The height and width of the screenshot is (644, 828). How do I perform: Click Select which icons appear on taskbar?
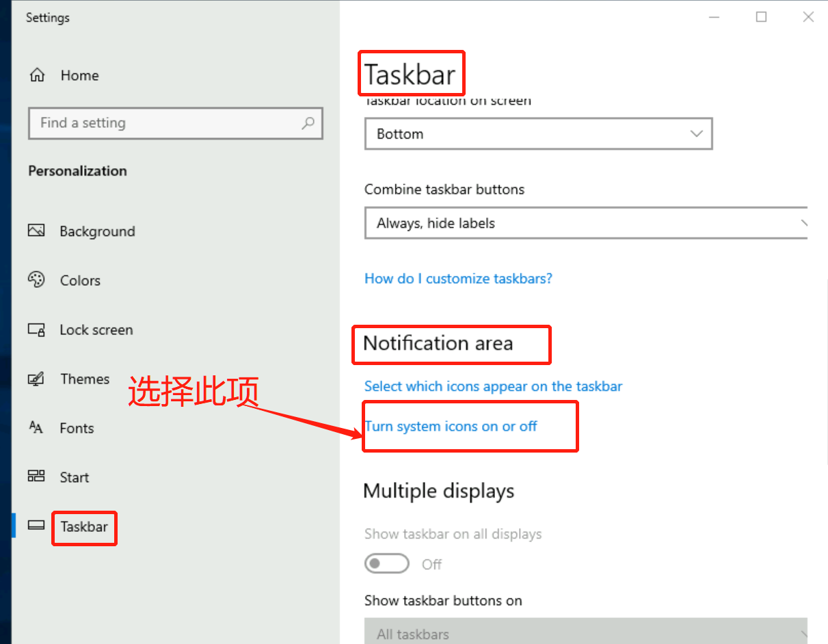click(493, 386)
